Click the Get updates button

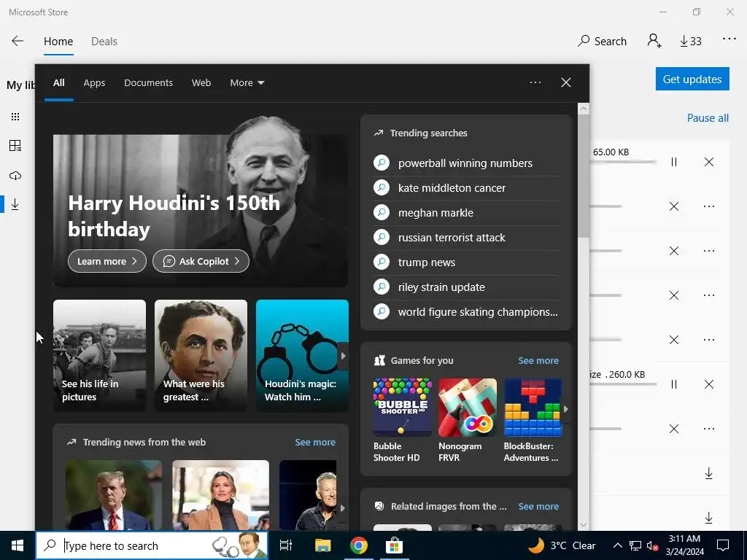[692, 79]
